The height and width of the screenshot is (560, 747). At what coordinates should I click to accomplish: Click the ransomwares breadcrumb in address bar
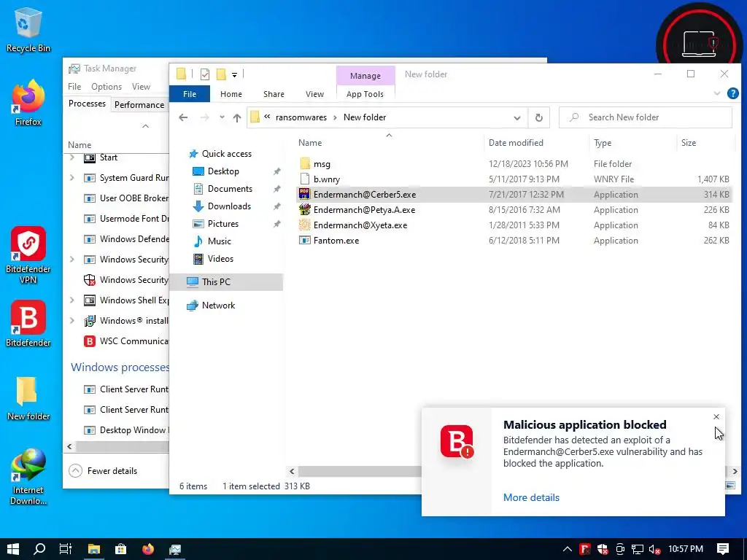(x=301, y=117)
